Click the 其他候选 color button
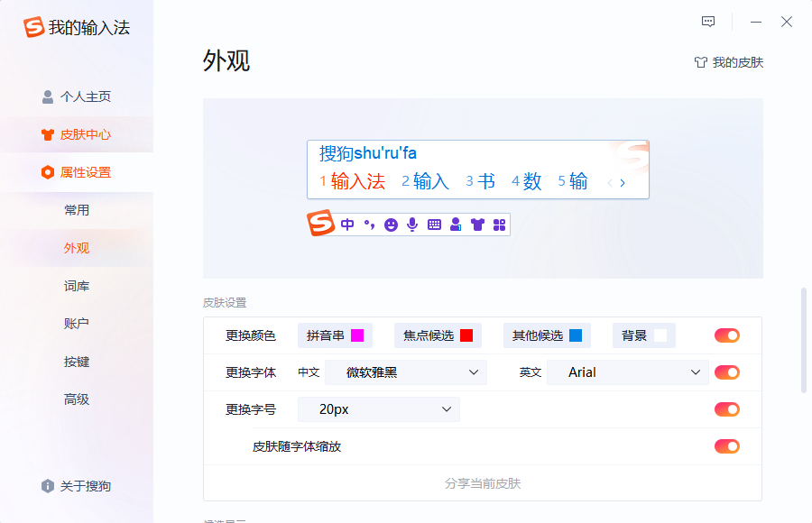 (547, 335)
